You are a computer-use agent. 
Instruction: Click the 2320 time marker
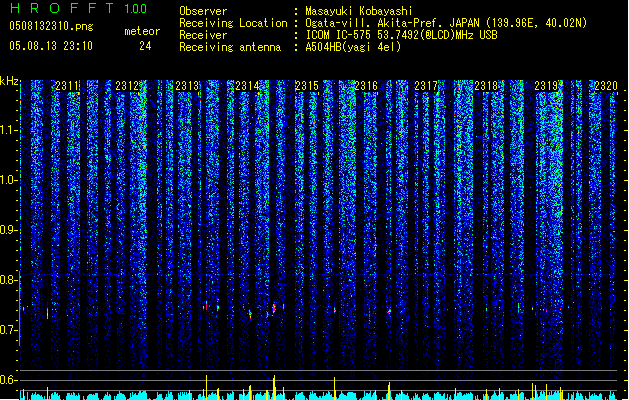[606, 86]
